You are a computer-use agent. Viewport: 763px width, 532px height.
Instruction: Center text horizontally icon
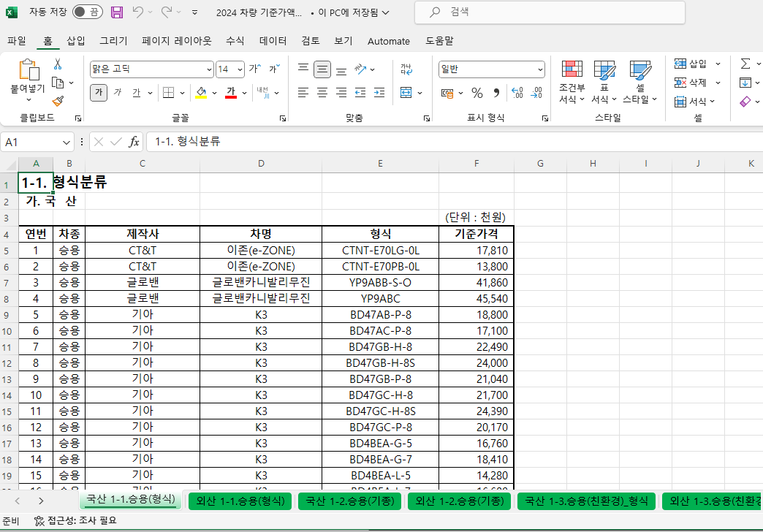tap(322, 92)
